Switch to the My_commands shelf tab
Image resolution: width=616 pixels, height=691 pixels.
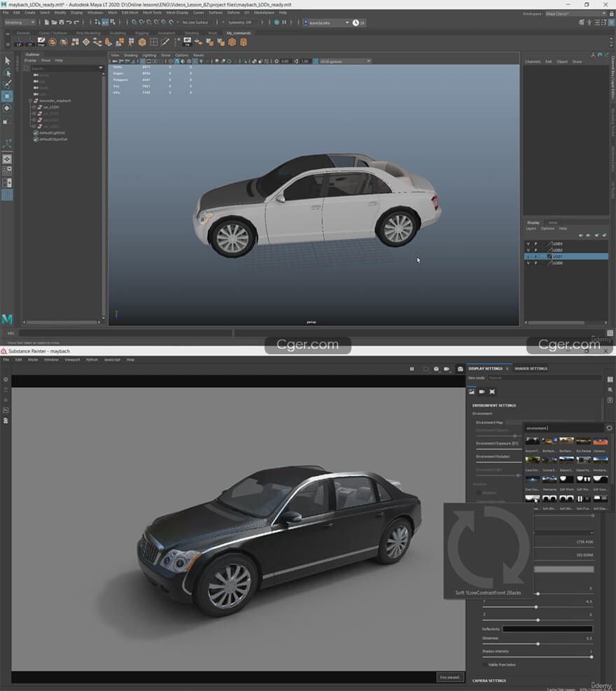tap(239, 33)
